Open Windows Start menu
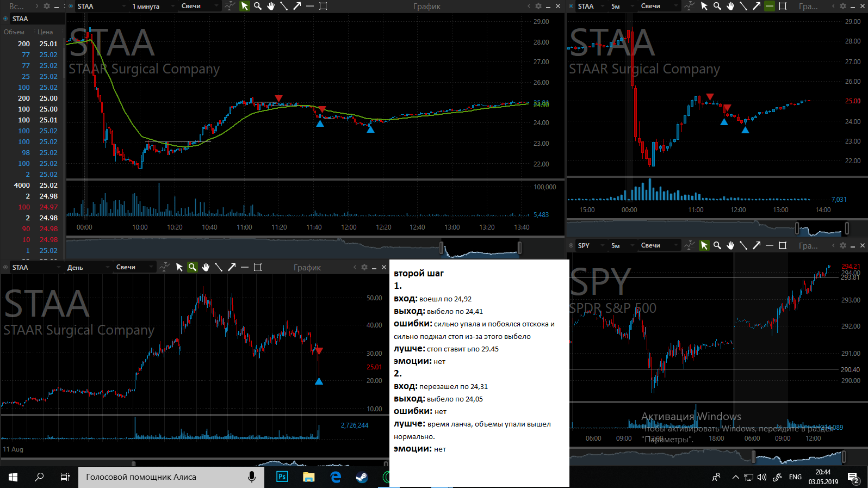Viewport: 868px width, 488px height. point(13,477)
